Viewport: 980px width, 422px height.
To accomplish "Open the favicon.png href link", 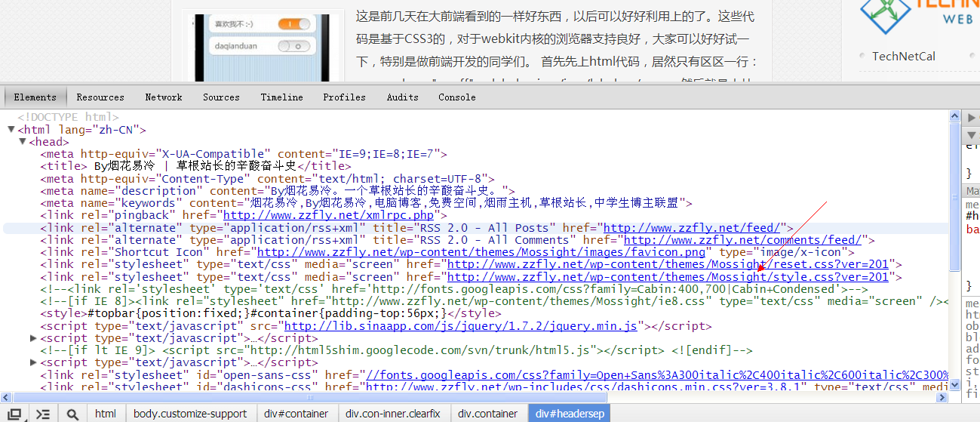I will [x=481, y=252].
